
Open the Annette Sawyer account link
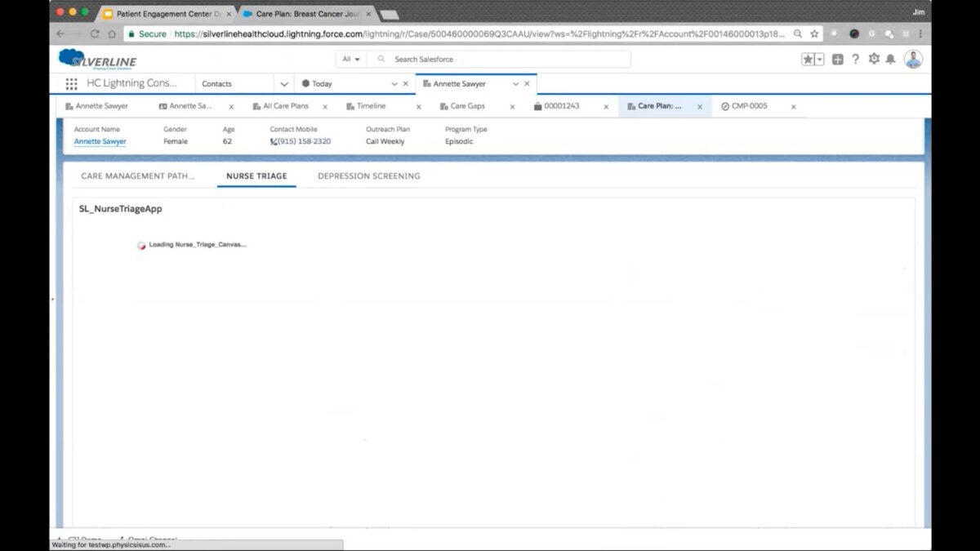100,140
